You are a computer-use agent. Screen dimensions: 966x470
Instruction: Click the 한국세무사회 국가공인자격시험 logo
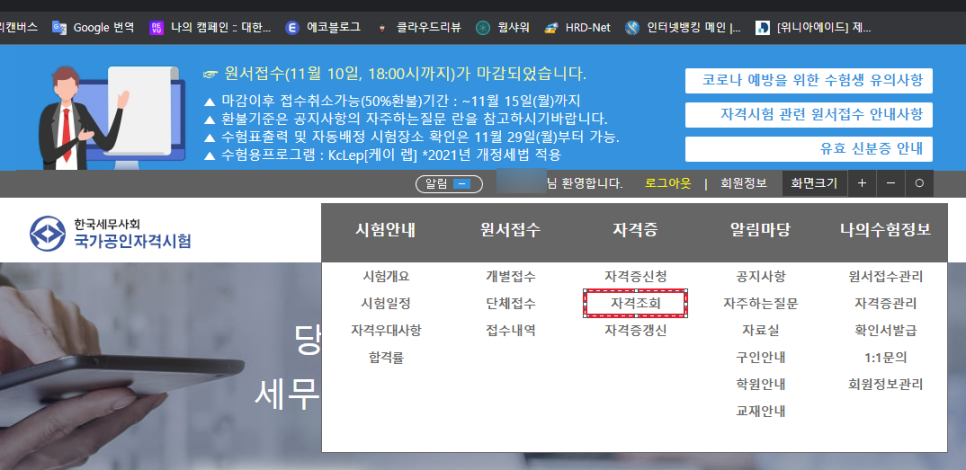pos(111,233)
